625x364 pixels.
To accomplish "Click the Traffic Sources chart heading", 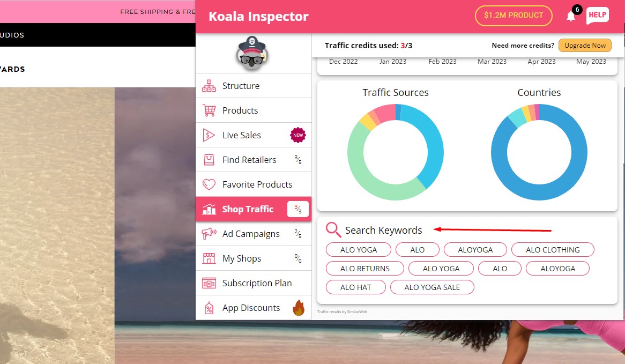I will (396, 93).
